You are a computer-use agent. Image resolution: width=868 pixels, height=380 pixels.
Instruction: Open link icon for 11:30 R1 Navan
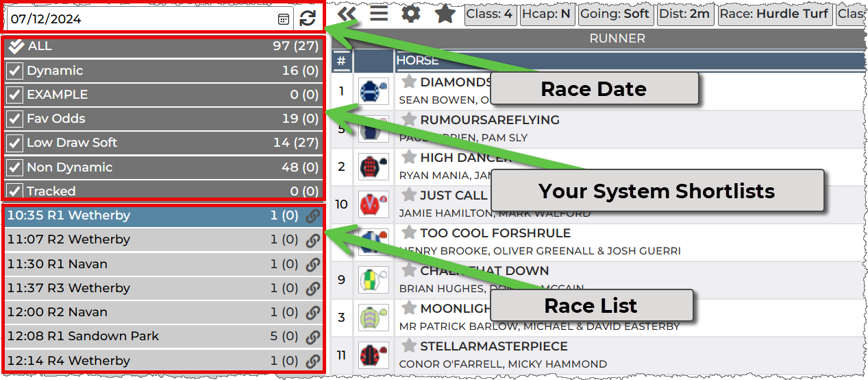[x=313, y=264]
